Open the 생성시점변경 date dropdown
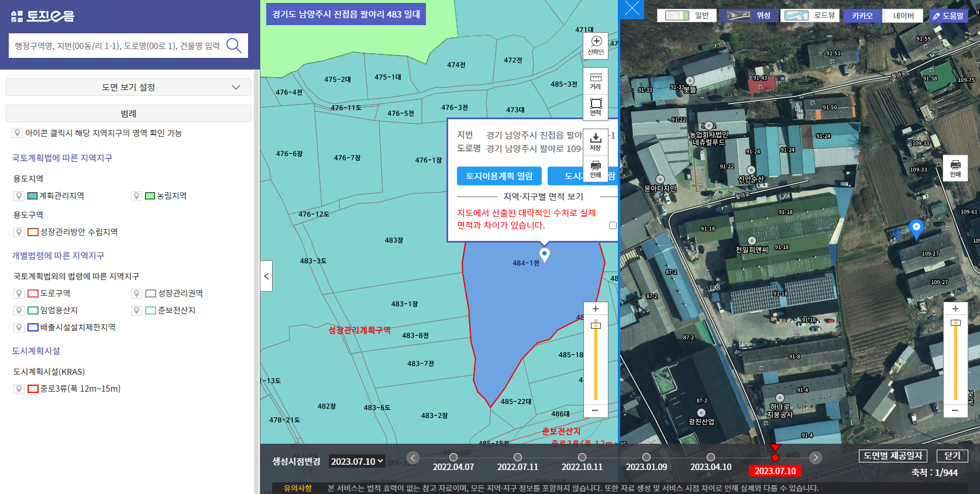Viewport: 980px width, 494px height. [357, 461]
